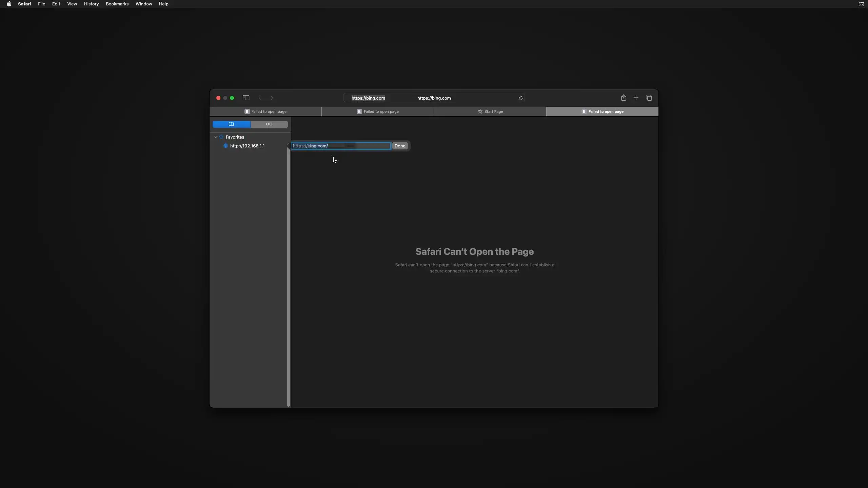Click the reload page icon
The height and width of the screenshot is (488, 868).
click(x=520, y=98)
